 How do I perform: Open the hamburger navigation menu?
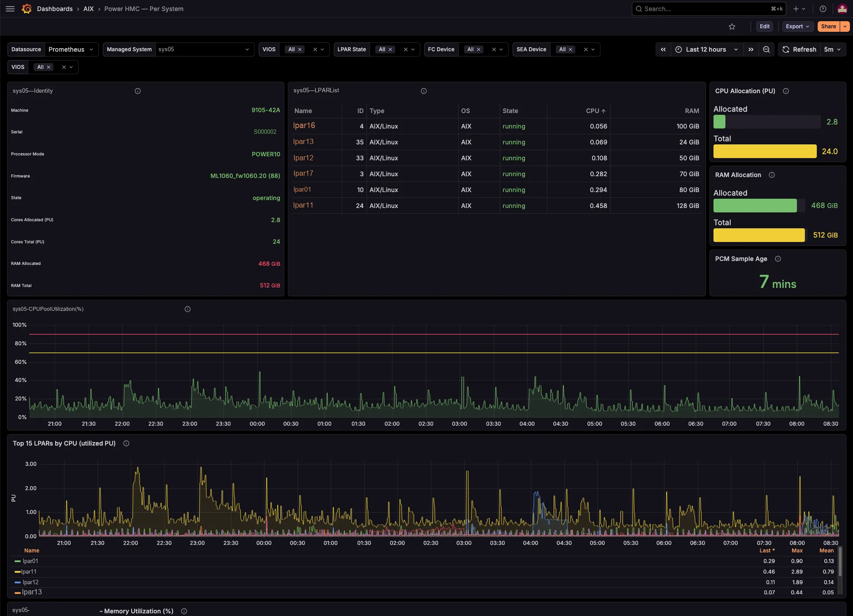pyautogui.click(x=10, y=9)
